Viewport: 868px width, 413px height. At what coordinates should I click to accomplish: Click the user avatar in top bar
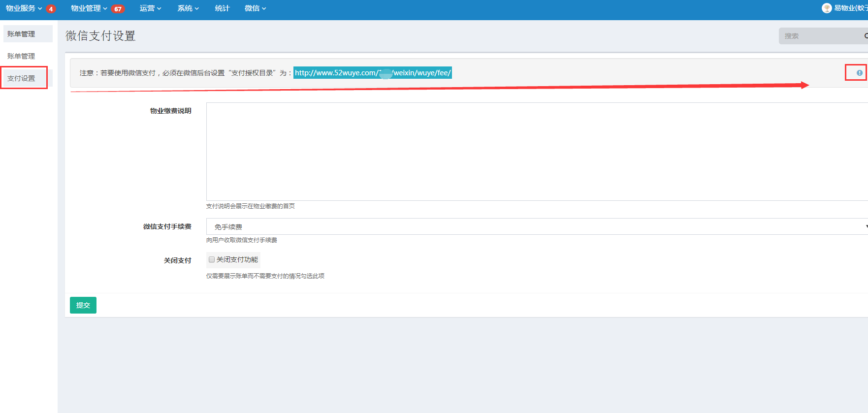point(826,8)
